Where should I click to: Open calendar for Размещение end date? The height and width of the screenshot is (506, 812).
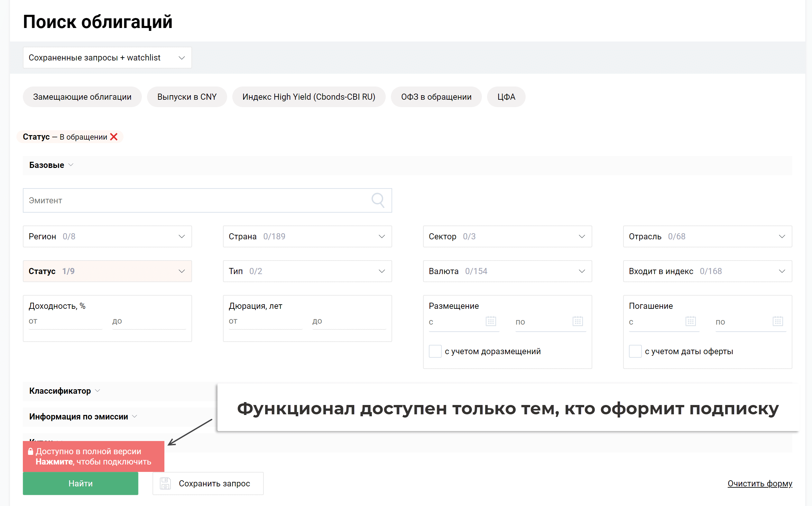click(577, 321)
